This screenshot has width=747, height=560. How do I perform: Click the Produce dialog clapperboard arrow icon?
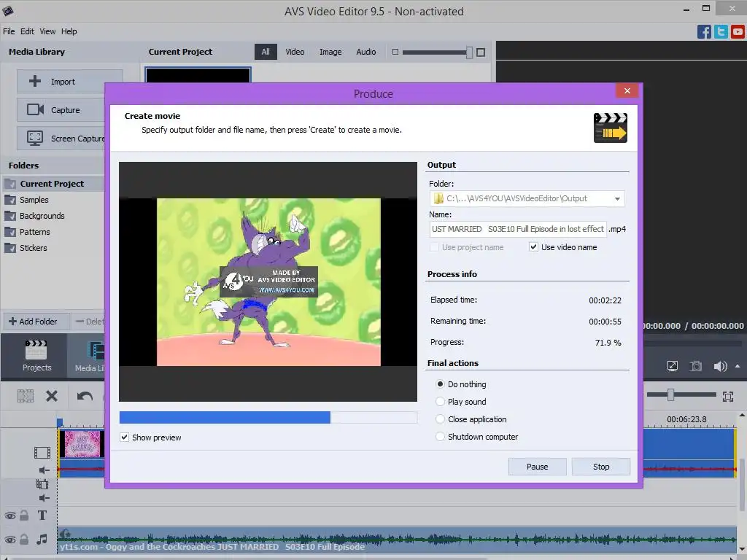click(611, 128)
